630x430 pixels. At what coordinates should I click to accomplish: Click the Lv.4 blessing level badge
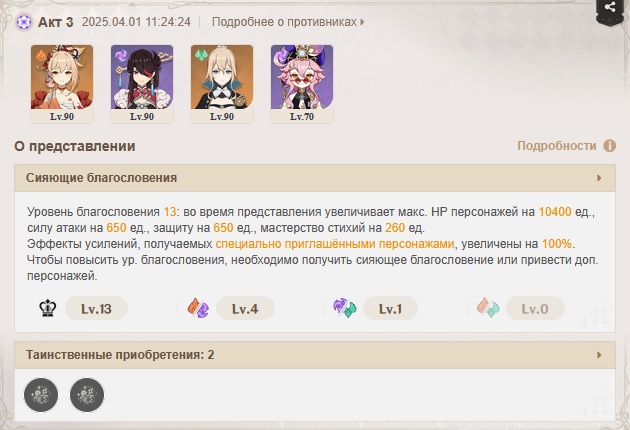(x=245, y=308)
